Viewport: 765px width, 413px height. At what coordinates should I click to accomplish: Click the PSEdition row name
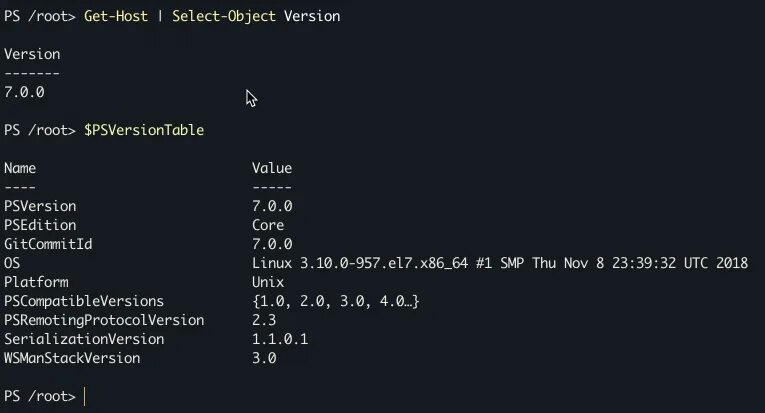pyautogui.click(x=40, y=225)
